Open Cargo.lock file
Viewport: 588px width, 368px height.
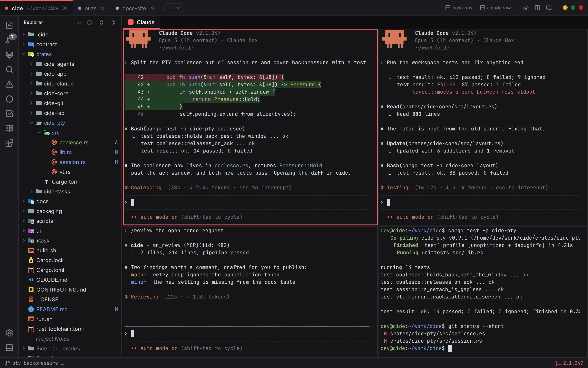pyautogui.click(x=50, y=260)
